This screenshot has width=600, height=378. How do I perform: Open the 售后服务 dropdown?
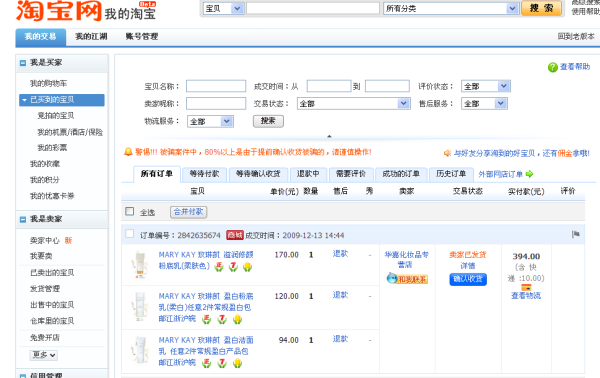pyautogui.click(x=484, y=104)
